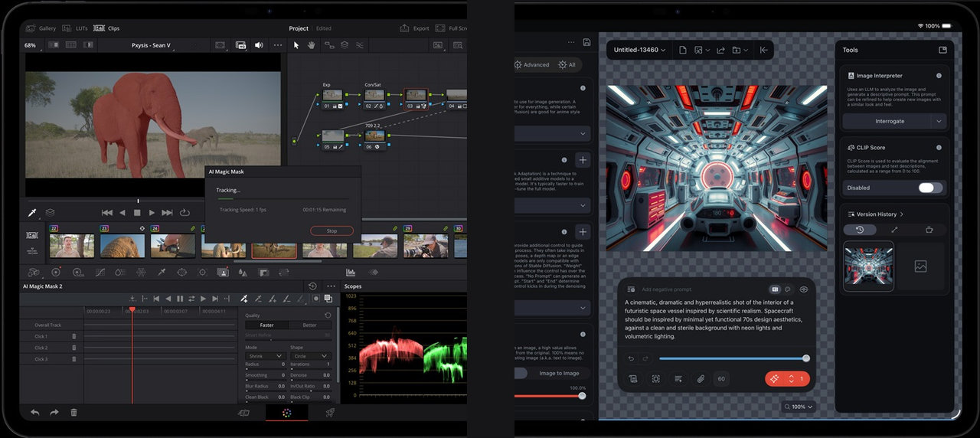Delete the Click 1 track with trash icon
The image size is (980, 438).
74,336
